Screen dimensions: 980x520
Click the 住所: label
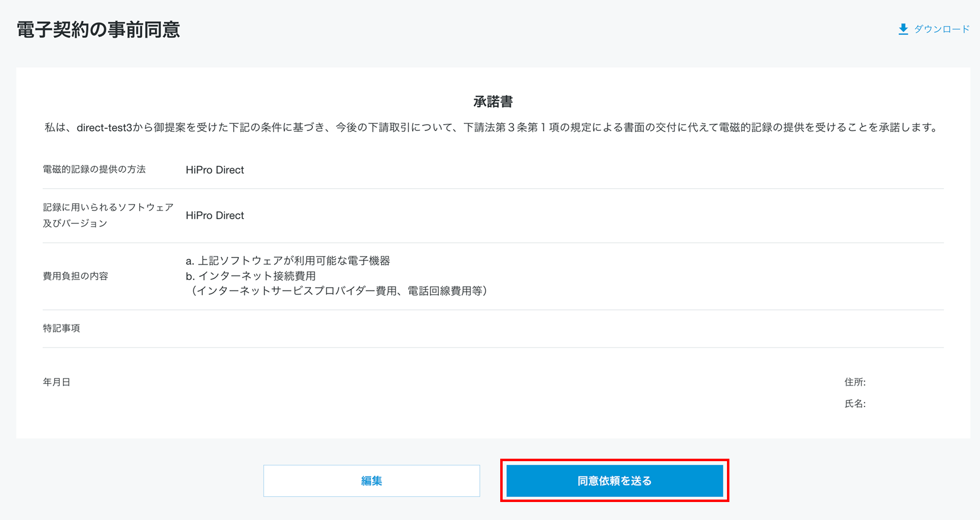pyautogui.click(x=855, y=382)
